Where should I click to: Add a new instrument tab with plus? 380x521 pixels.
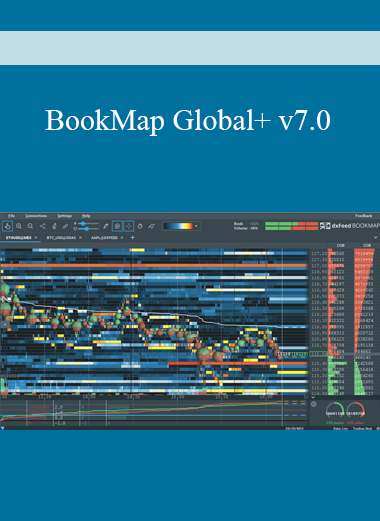[132, 238]
